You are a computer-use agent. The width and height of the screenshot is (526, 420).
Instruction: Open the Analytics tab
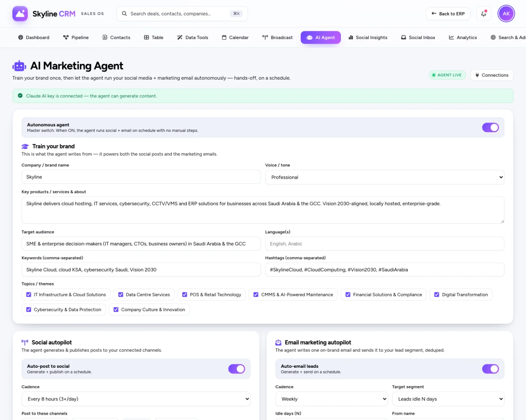click(x=463, y=38)
